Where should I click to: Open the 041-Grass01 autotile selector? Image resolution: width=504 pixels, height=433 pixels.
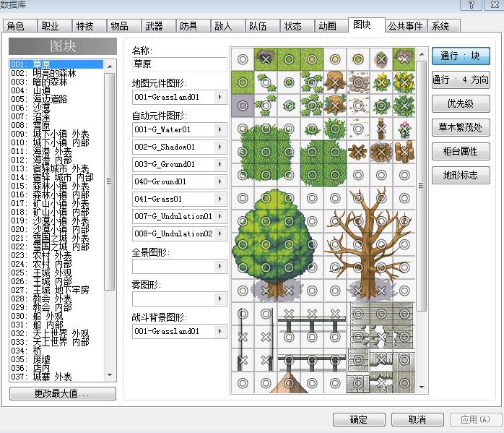[220, 199]
